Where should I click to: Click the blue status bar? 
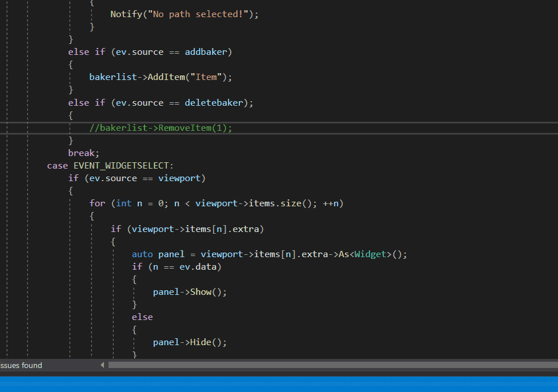279,383
